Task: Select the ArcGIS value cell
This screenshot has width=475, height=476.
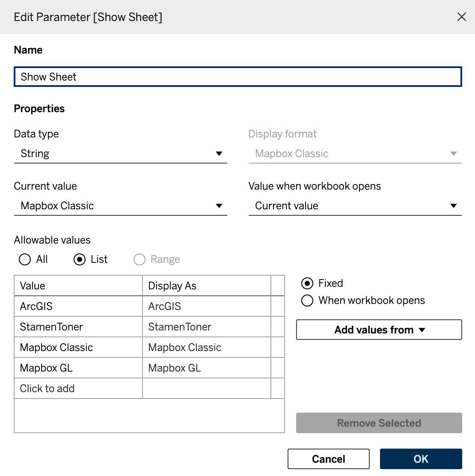Action: (x=78, y=306)
